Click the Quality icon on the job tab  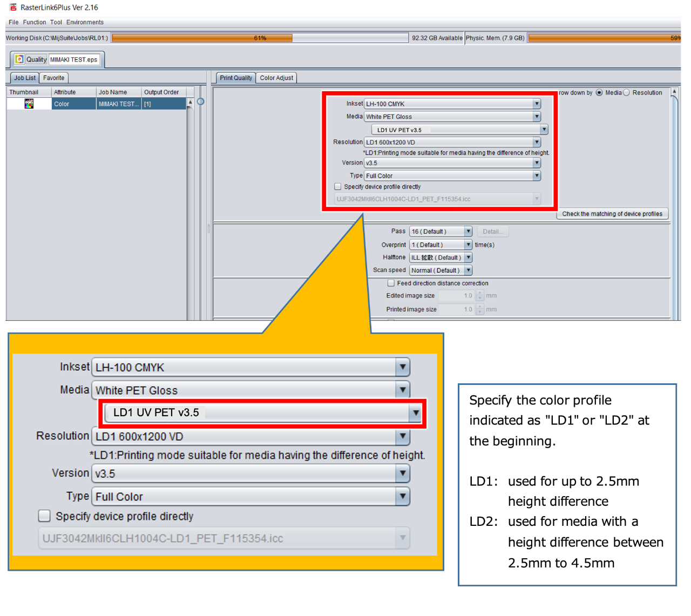[x=19, y=59]
